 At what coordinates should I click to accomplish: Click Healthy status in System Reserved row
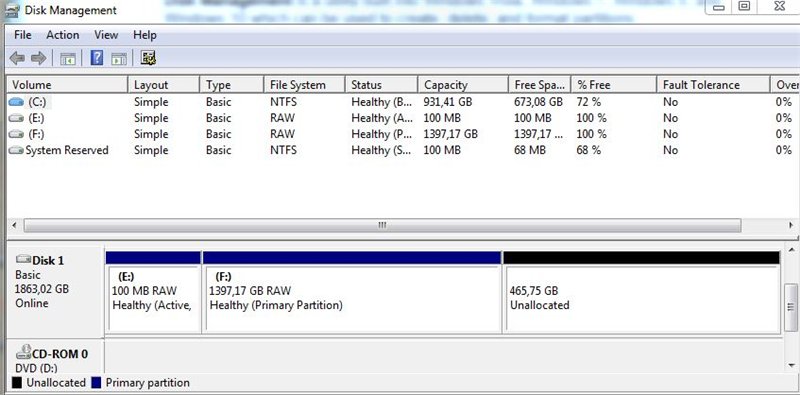(x=381, y=151)
